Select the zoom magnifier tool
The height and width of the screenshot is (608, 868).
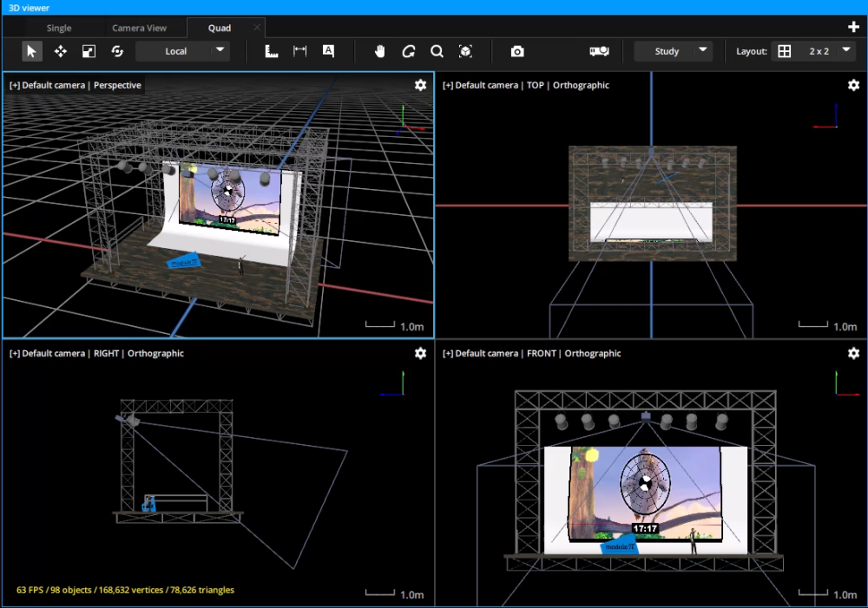click(x=437, y=50)
